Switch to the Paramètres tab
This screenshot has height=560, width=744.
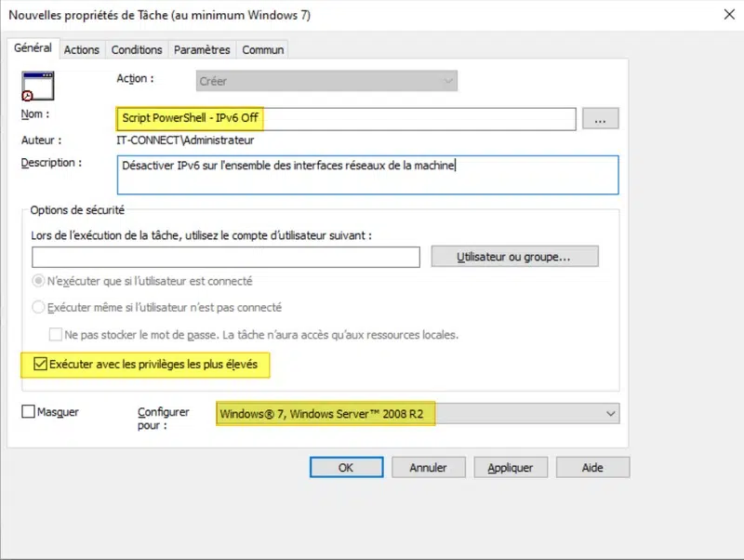tap(202, 50)
